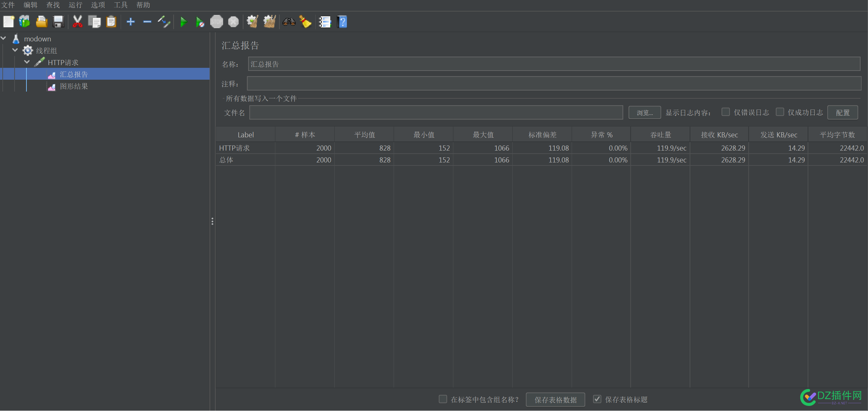868x411 pixels.
Task: Open the 工具 menu
Action: pos(121,5)
